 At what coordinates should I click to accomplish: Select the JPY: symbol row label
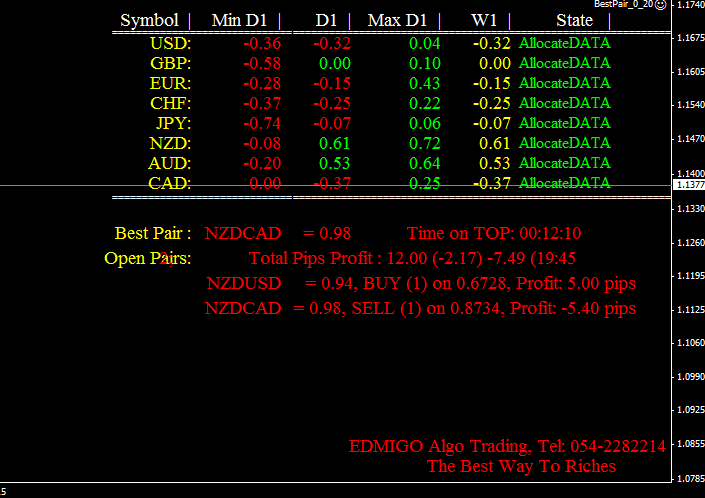174,123
